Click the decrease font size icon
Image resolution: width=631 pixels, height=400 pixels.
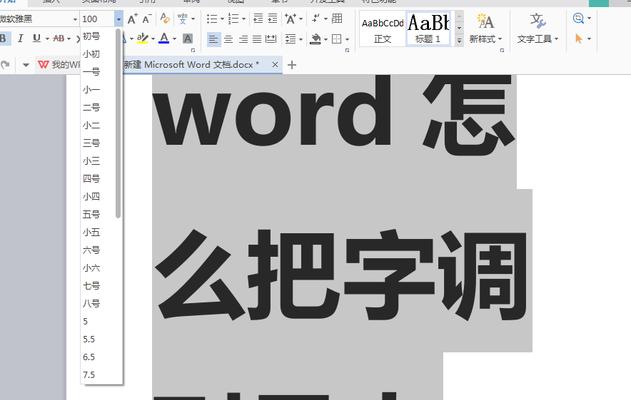point(147,19)
